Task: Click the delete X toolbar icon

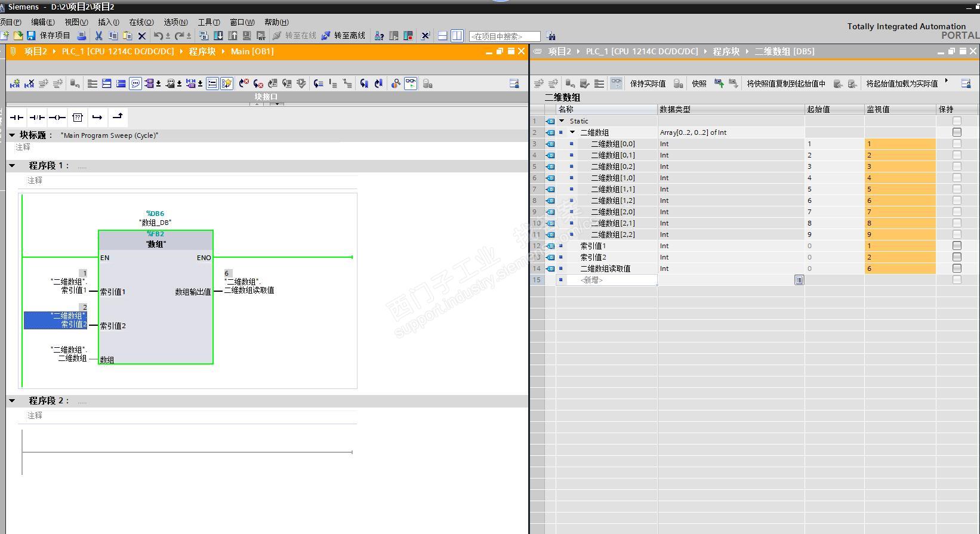Action: [x=142, y=36]
